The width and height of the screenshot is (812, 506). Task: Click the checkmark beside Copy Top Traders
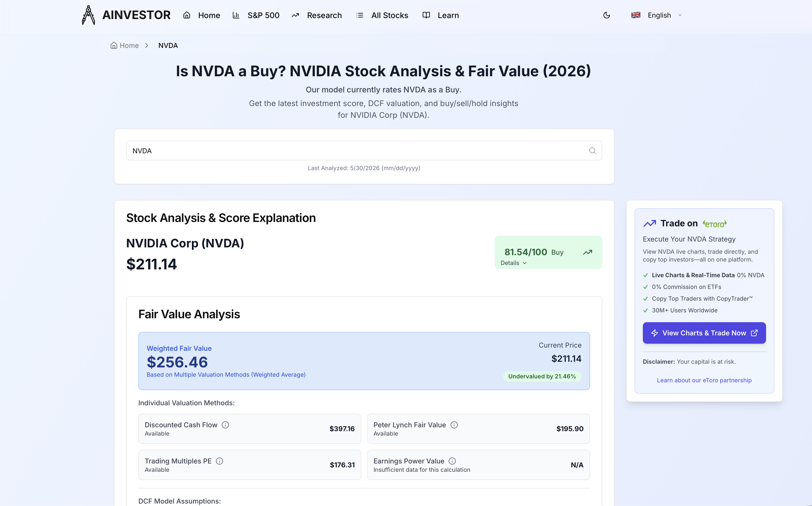[x=646, y=298]
